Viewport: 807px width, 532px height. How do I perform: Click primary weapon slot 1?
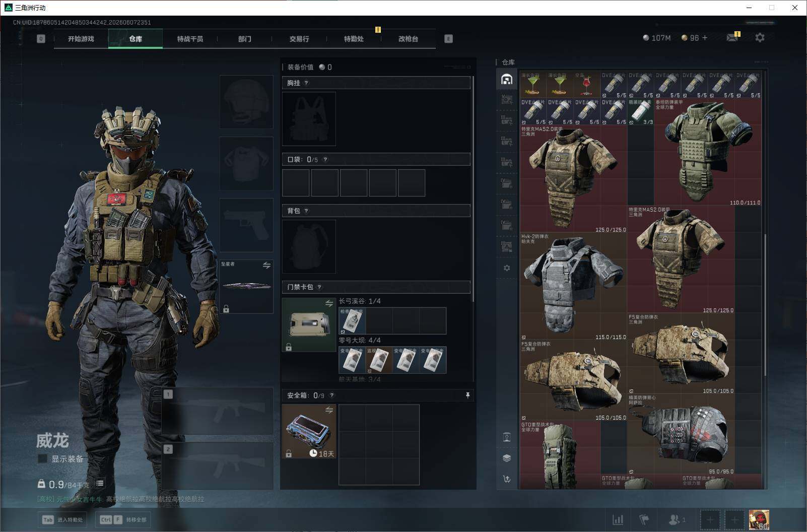pyautogui.click(x=217, y=411)
